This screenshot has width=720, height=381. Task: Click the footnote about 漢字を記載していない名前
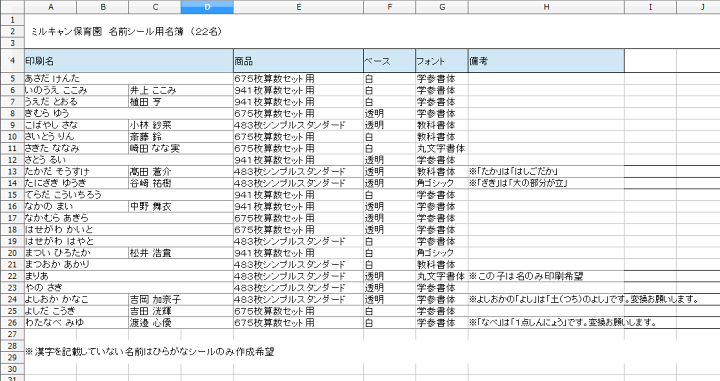(149, 352)
